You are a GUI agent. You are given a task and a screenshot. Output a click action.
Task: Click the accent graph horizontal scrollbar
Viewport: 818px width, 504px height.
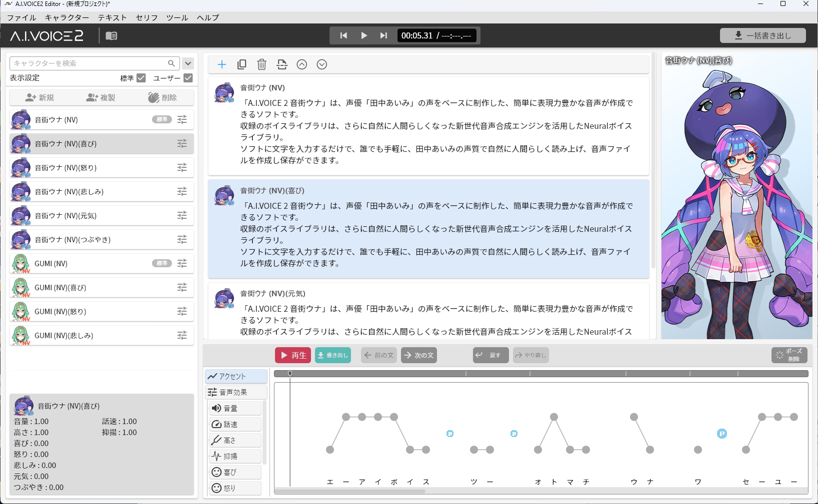click(x=350, y=491)
